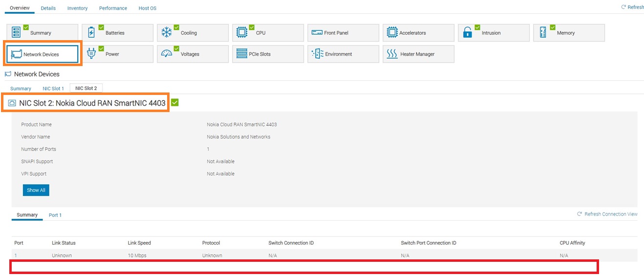Click the Nokia Solutions and Networks vendor value
The height and width of the screenshot is (276, 644).
pos(238,137)
